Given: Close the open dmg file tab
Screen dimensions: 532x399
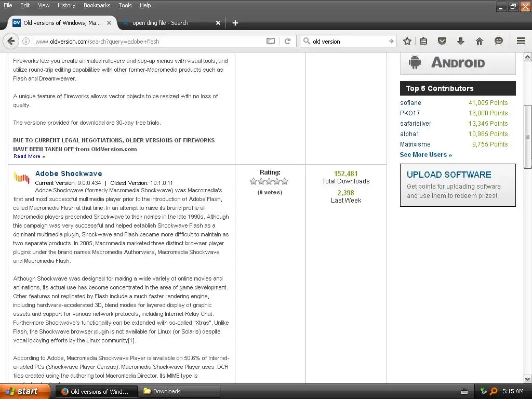Looking at the screenshot, I should (x=218, y=23).
